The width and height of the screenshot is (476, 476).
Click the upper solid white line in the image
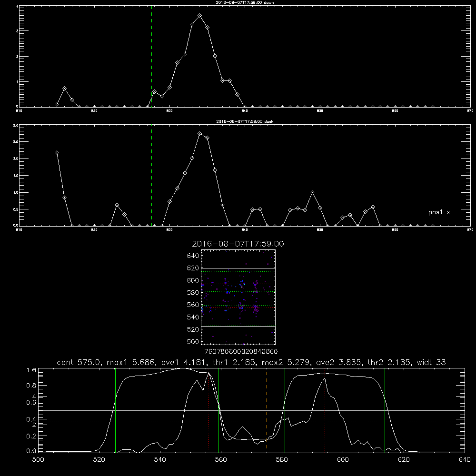[238, 268]
